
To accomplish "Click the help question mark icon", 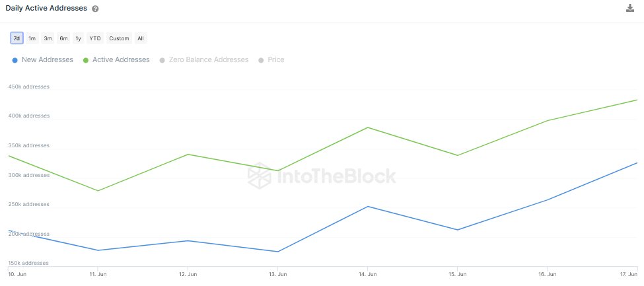I will coord(95,9).
